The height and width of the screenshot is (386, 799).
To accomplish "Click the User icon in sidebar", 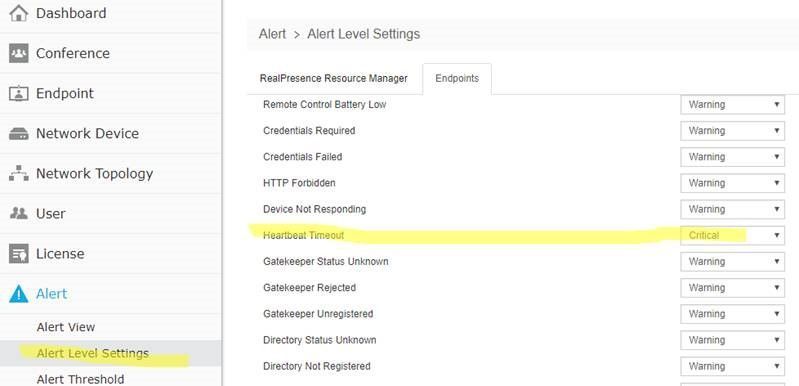I will (18, 213).
